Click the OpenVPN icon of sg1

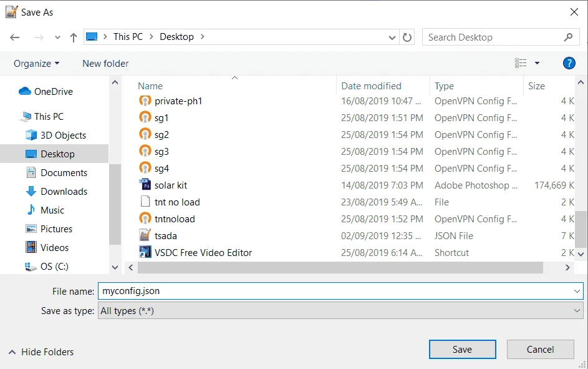pyautogui.click(x=145, y=118)
